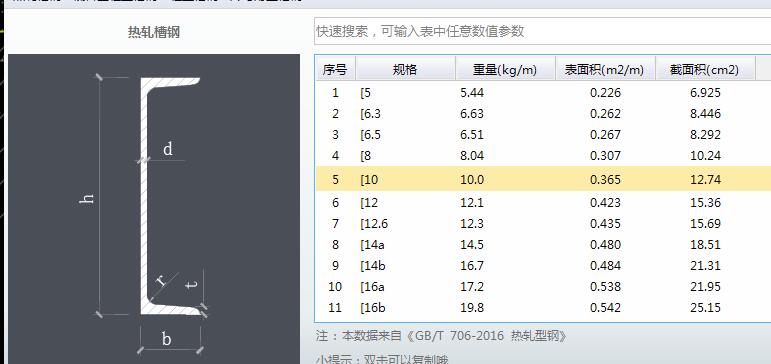This screenshot has width=771, height=364.
Task: Select row with spec [16a
Action: pos(543,286)
